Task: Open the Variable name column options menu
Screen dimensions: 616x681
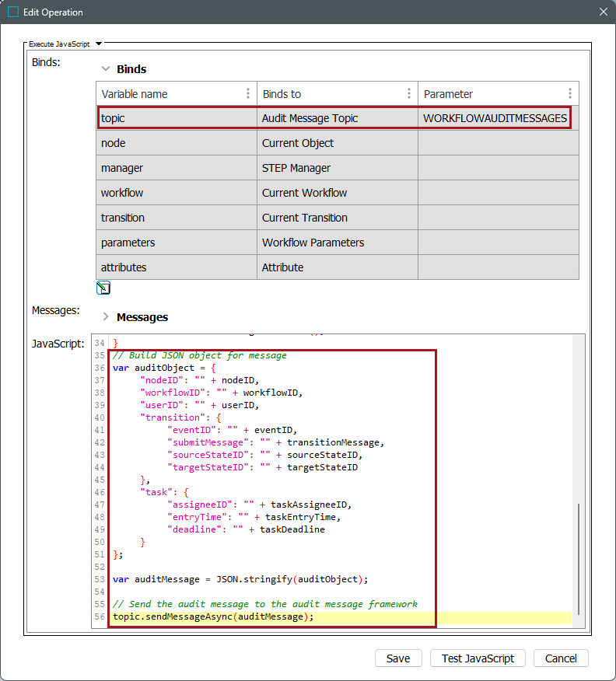Action: tap(248, 93)
